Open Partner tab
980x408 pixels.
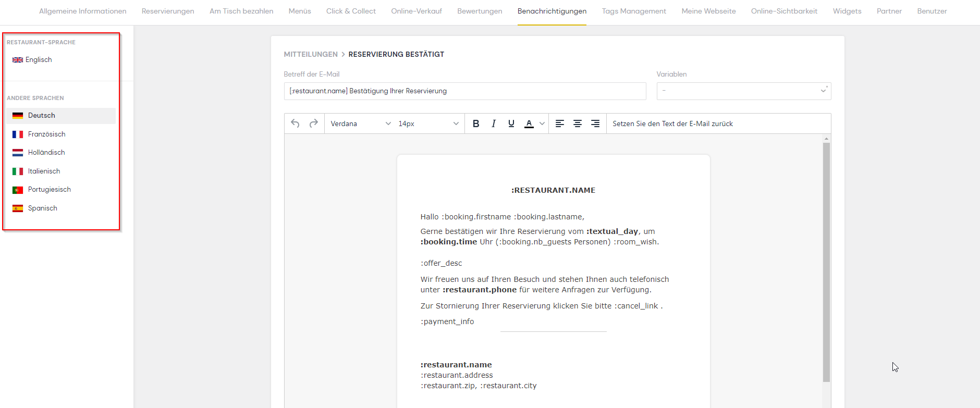tap(889, 11)
